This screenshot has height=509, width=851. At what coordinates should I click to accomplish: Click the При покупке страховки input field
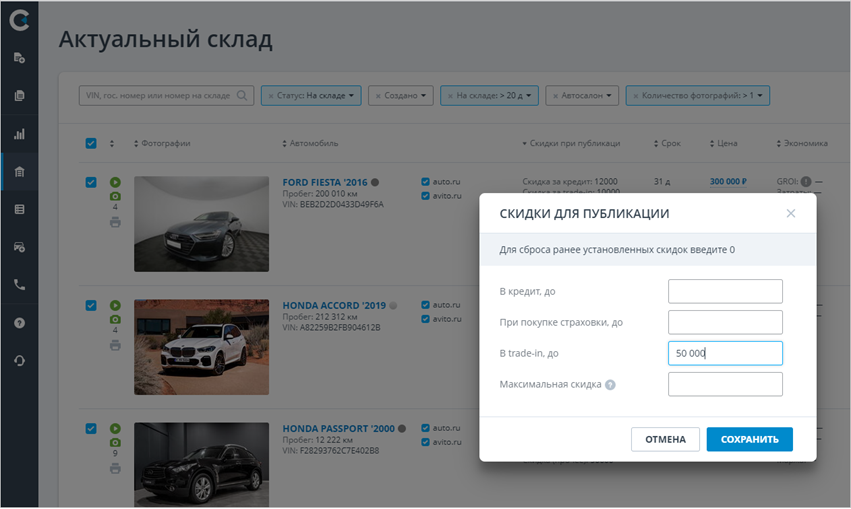click(x=725, y=322)
